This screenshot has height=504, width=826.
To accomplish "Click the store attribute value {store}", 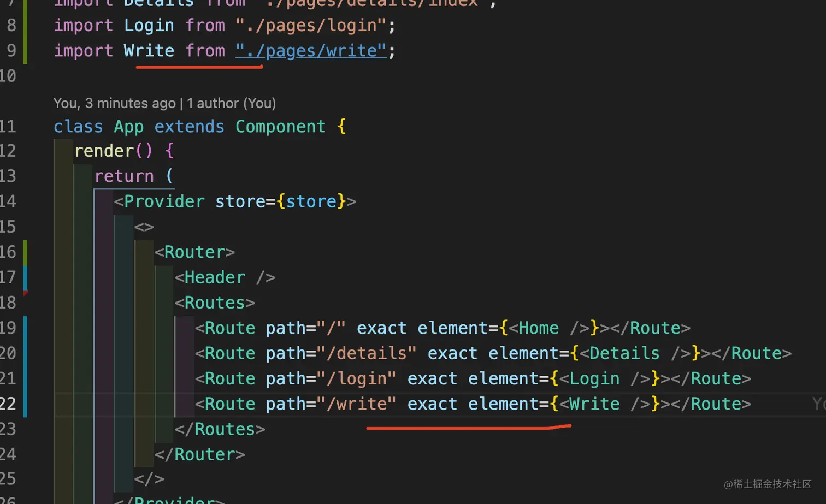I will click(x=311, y=201).
